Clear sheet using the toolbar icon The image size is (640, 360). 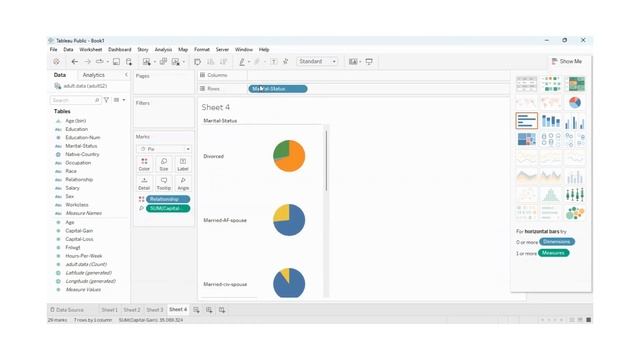coord(176,62)
